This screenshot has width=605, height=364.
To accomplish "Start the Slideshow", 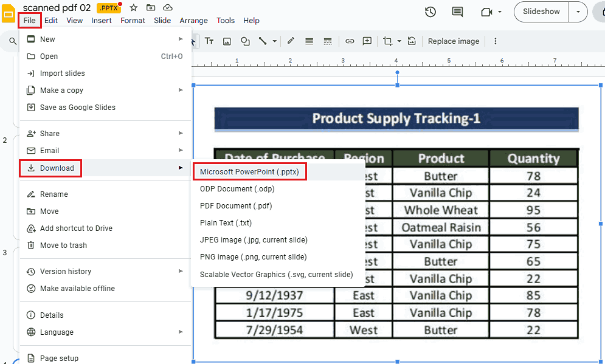I will [541, 12].
